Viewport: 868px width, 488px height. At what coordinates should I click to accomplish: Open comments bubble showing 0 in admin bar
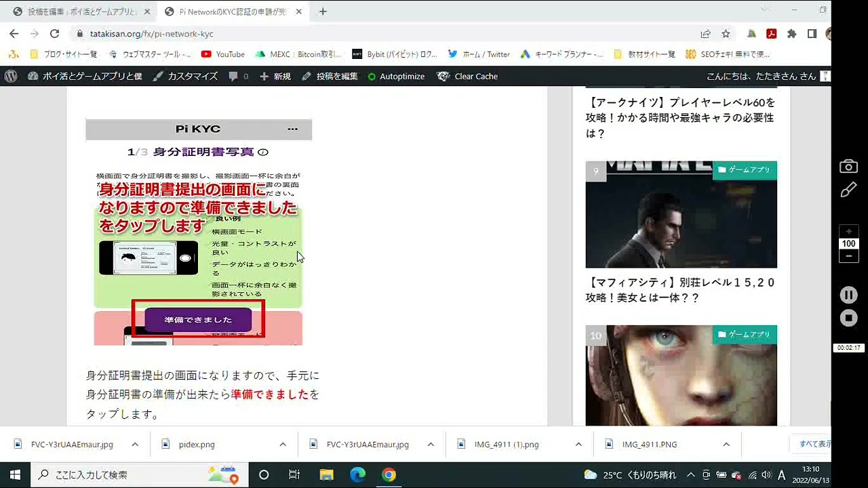tap(239, 76)
